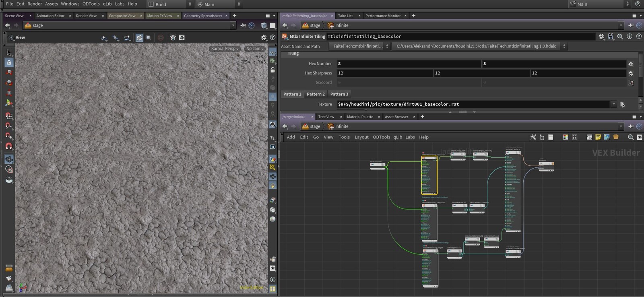Open the Main radial menu dropdown
This screenshot has height=297, width=644.
[x=219, y=4]
